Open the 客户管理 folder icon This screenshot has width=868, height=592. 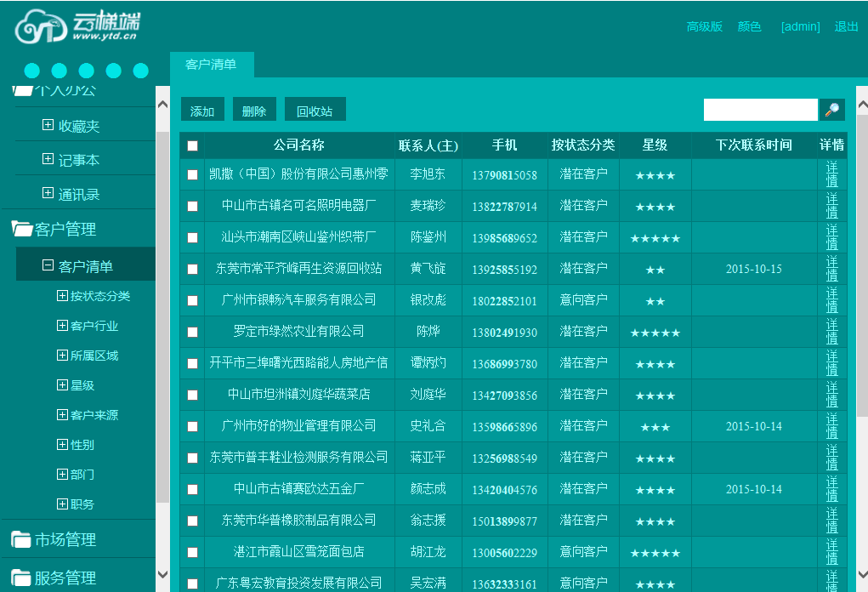tap(21, 229)
